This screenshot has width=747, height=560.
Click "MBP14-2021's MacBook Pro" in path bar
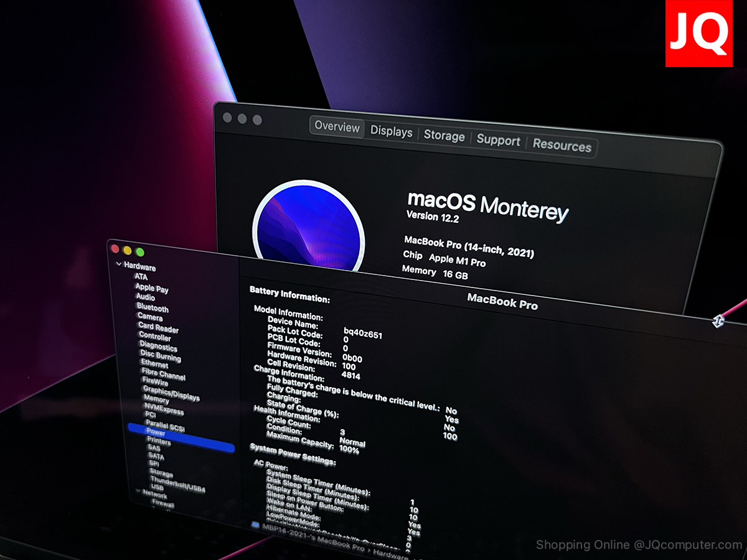tap(314, 537)
